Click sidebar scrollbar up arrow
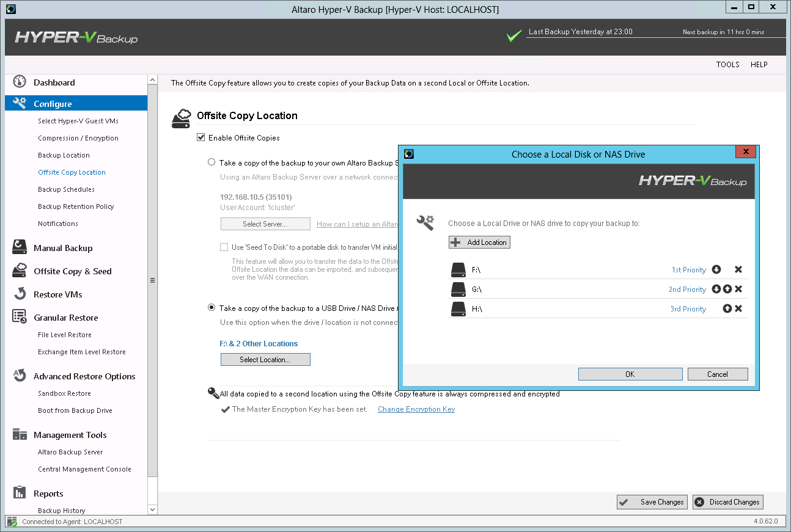Image resolution: width=791 pixels, height=532 pixels. [x=152, y=80]
